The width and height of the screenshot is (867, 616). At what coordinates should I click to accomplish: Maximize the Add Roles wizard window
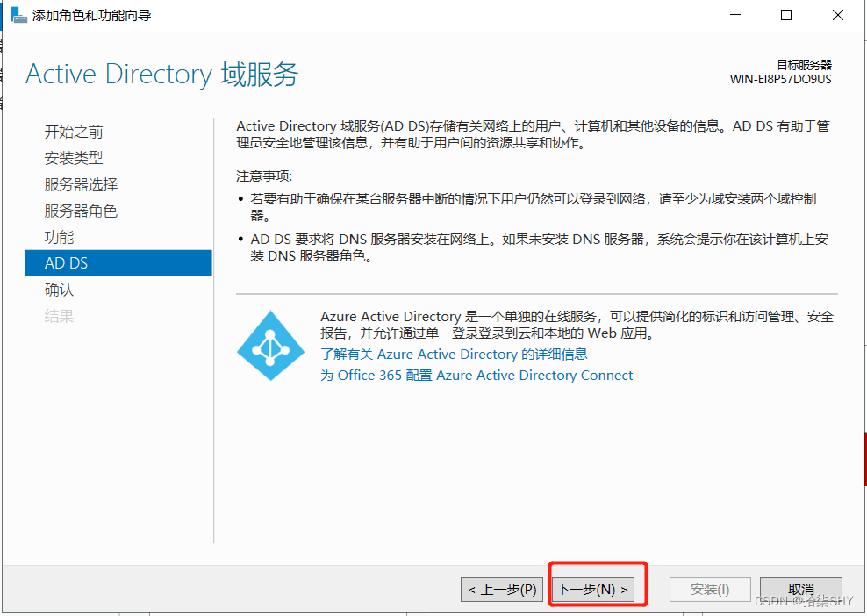(x=786, y=15)
